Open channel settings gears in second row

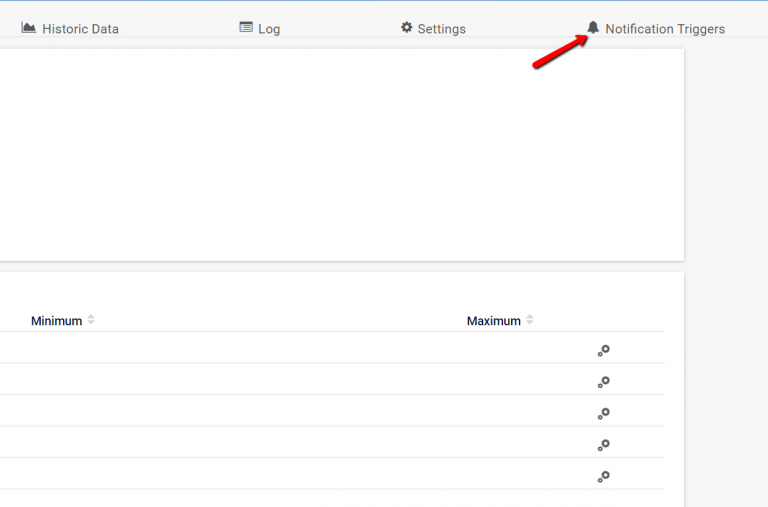[x=603, y=382]
